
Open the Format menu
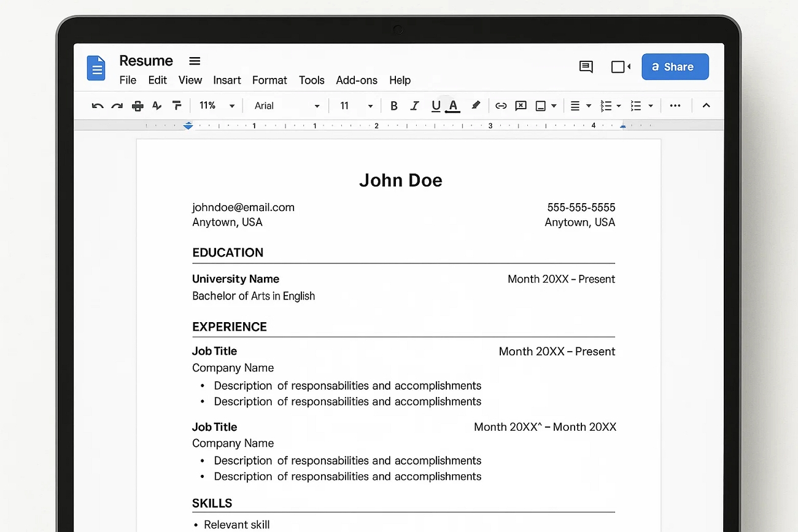(269, 80)
